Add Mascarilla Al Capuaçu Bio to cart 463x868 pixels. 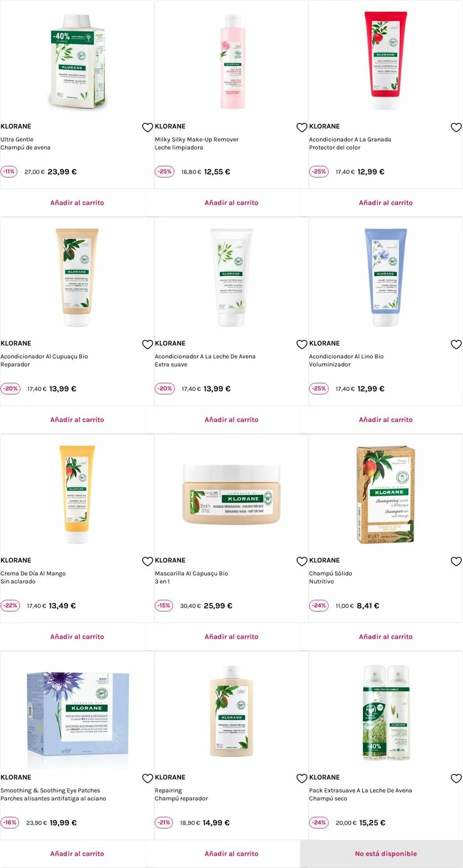[231, 637]
